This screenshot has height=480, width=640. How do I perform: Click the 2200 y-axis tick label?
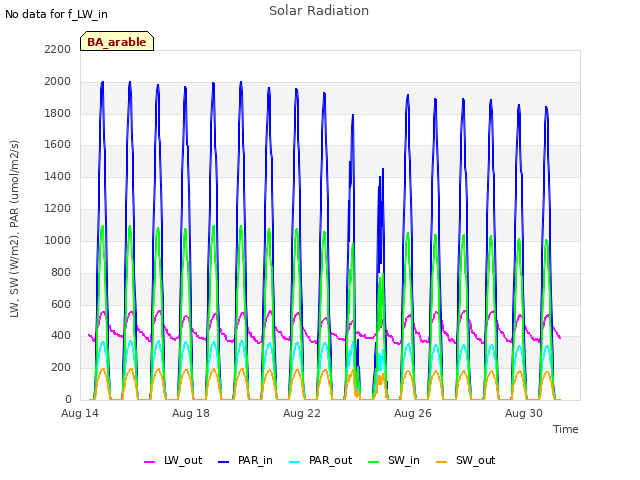58,50
